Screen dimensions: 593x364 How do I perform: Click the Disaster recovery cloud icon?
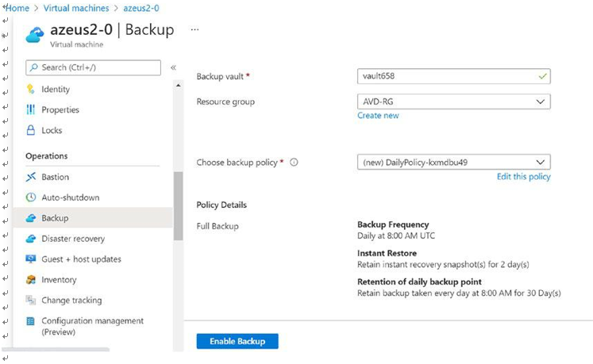pos(31,239)
